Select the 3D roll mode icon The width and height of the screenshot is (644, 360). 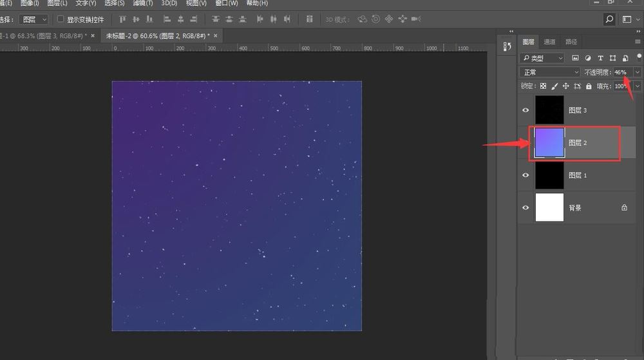[x=375, y=19]
